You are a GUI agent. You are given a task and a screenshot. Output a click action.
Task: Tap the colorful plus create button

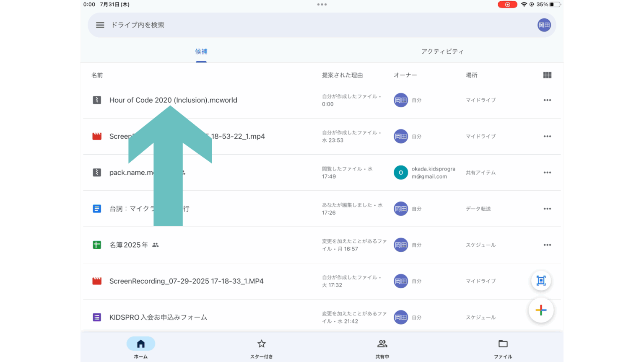(x=541, y=310)
